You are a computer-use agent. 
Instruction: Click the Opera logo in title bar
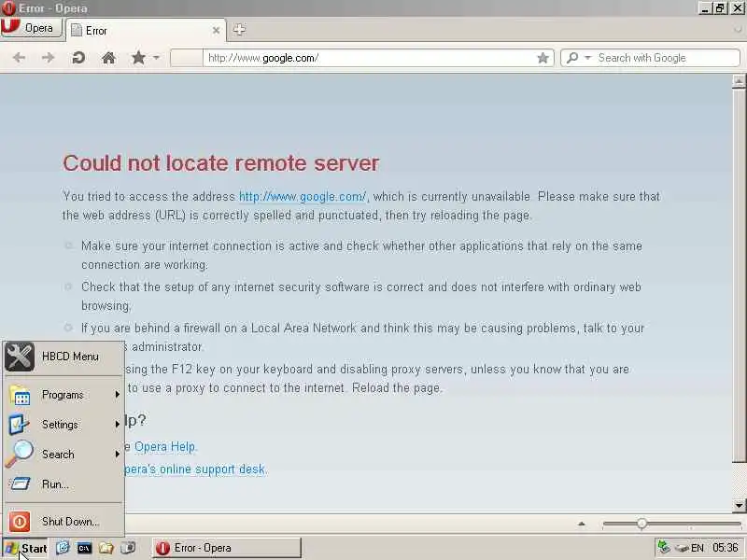pyautogui.click(x=8, y=8)
